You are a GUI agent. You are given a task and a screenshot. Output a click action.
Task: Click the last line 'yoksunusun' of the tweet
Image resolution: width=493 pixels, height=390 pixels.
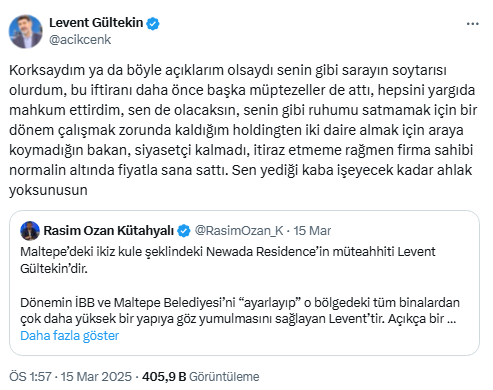click(48, 190)
